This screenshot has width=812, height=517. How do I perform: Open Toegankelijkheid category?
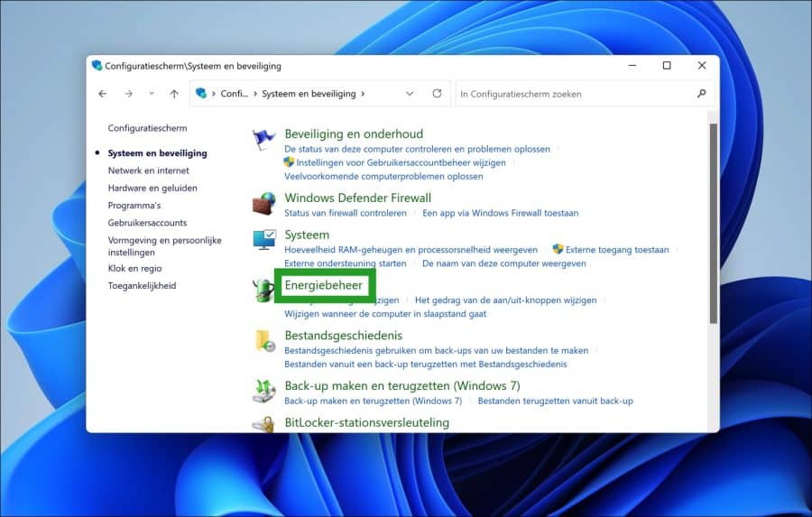[x=143, y=286]
